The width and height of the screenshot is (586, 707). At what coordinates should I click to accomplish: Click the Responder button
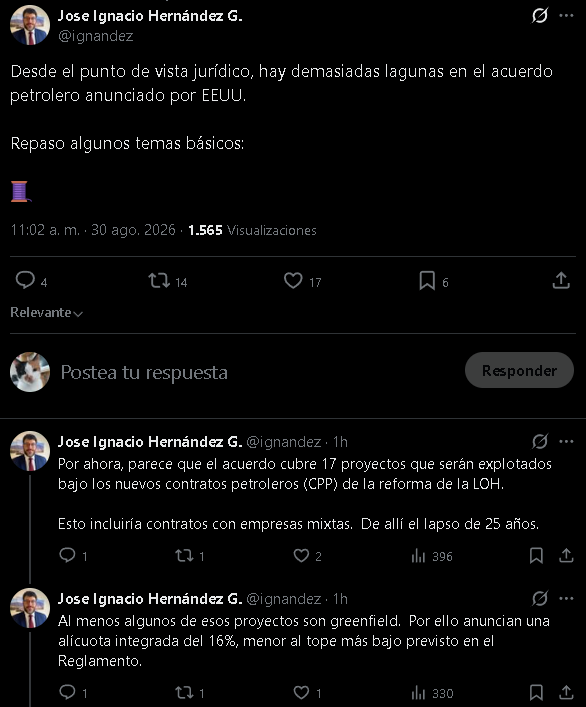(519, 370)
